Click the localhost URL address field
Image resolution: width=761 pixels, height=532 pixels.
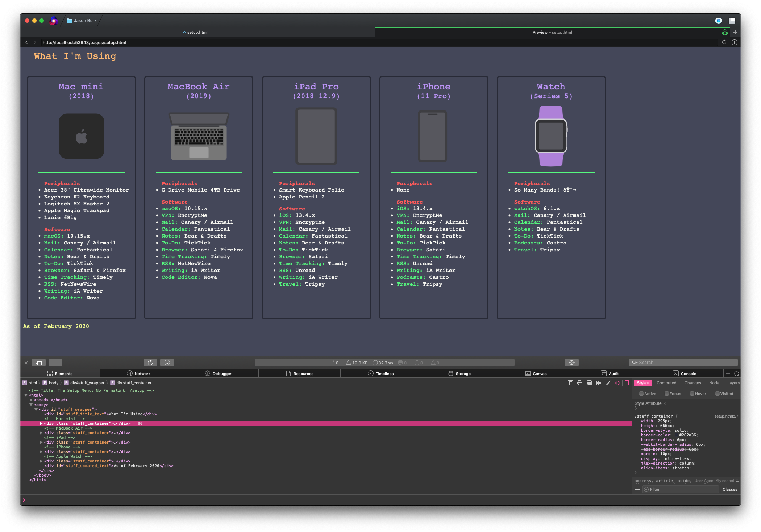point(379,42)
